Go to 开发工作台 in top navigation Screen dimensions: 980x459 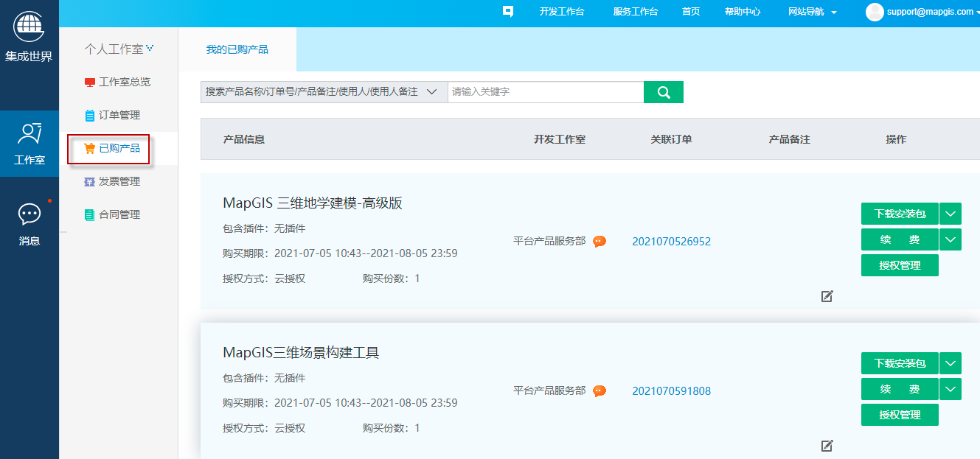click(x=562, y=12)
